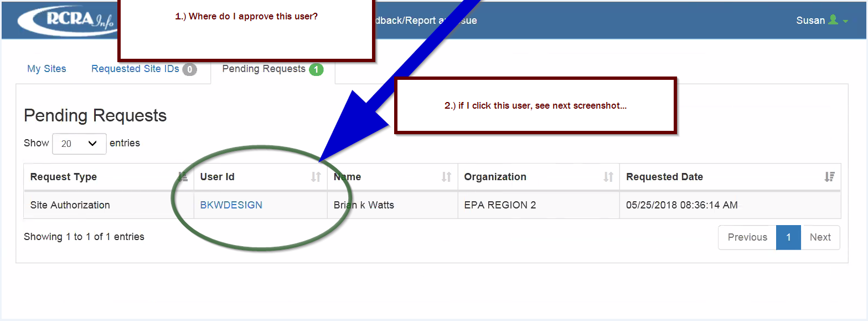Viewport: 868px width, 321px height.
Task: Select page 1 in pagination
Action: 788,237
